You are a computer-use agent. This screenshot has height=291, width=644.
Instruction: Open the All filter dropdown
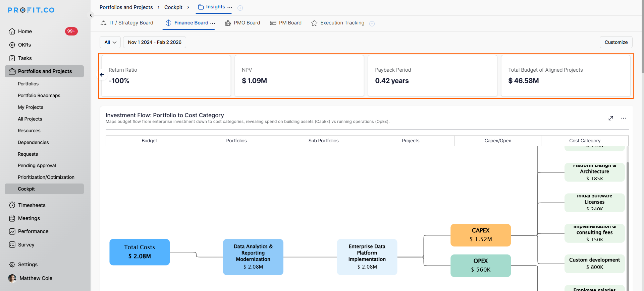click(x=110, y=42)
